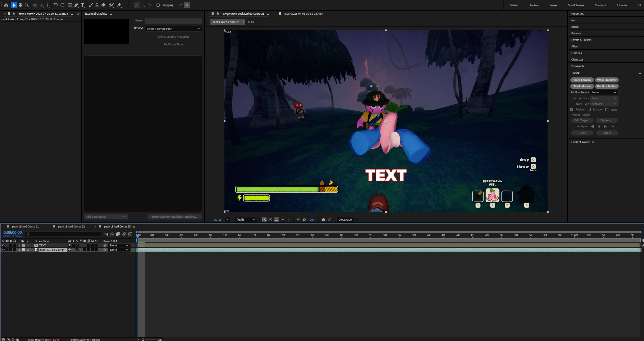Open the Primary composition dropdown
The height and width of the screenshot is (341, 644).
coord(173,29)
